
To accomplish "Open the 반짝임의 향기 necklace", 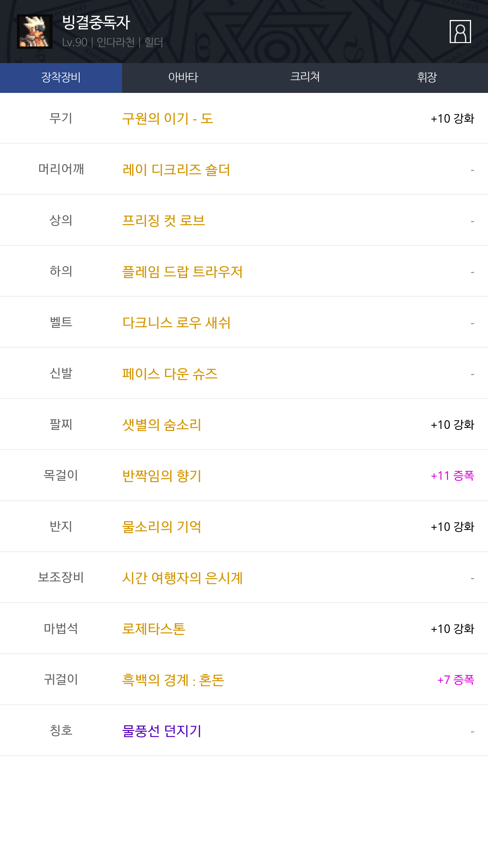I will tap(162, 476).
